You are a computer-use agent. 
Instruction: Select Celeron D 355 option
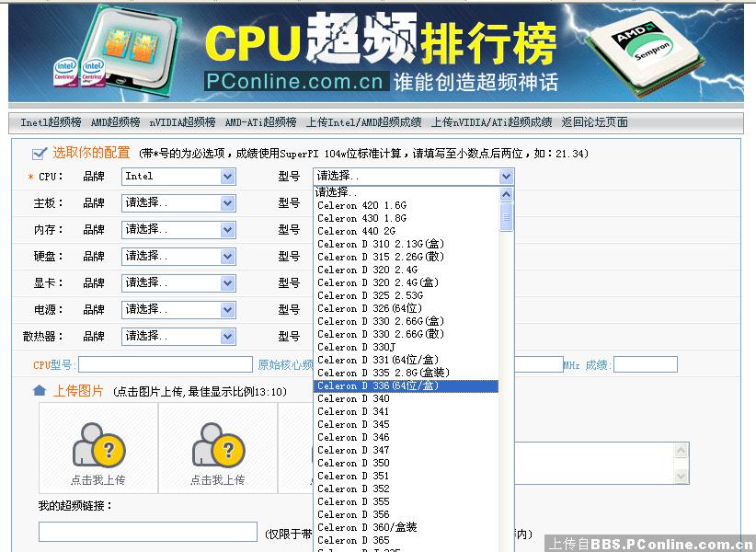406,502
